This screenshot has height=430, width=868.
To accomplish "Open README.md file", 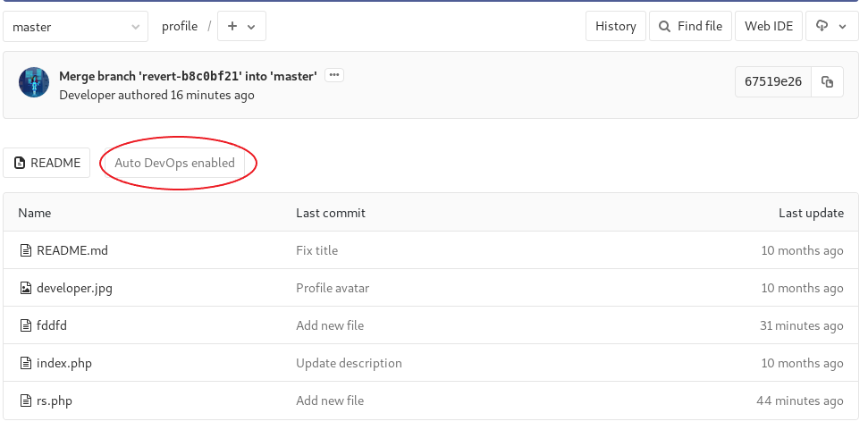I will pos(72,250).
